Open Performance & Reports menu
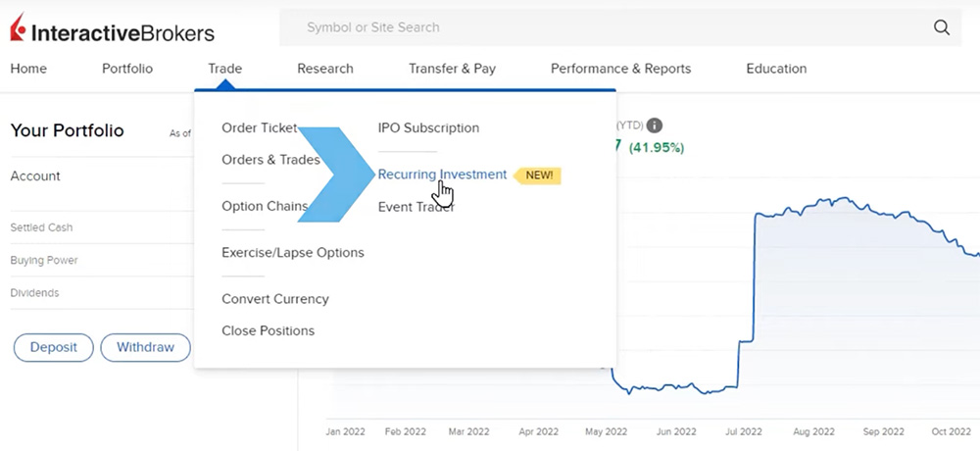The width and height of the screenshot is (980, 451). tap(620, 69)
